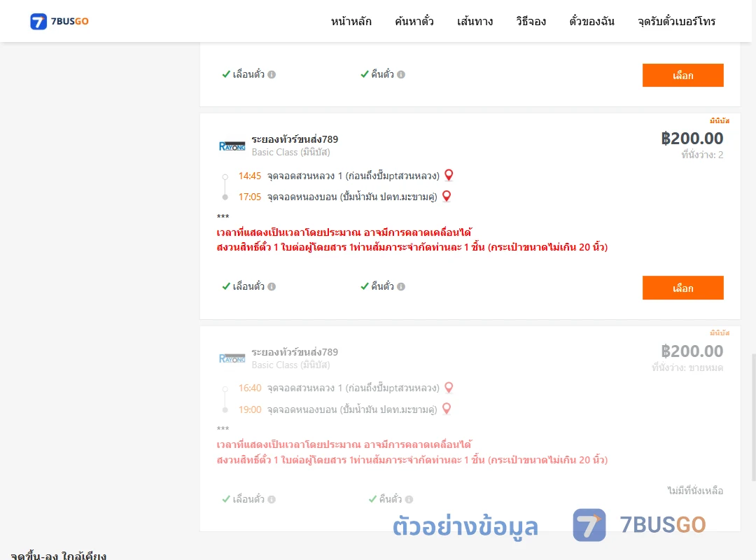Viewport: 756px width, 560px height.
Task: Click จุดขึ้น-ลง ใกล้เคียง heading
Action: pos(58,556)
